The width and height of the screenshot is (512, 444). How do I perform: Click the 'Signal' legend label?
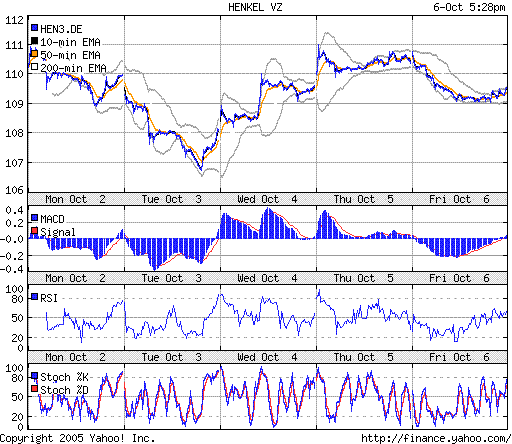pos(58,232)
